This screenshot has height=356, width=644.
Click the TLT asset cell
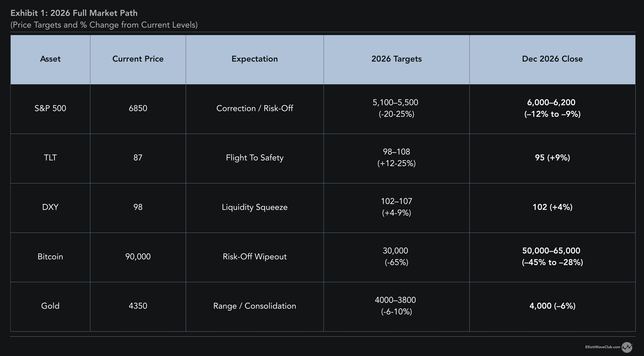50,158
